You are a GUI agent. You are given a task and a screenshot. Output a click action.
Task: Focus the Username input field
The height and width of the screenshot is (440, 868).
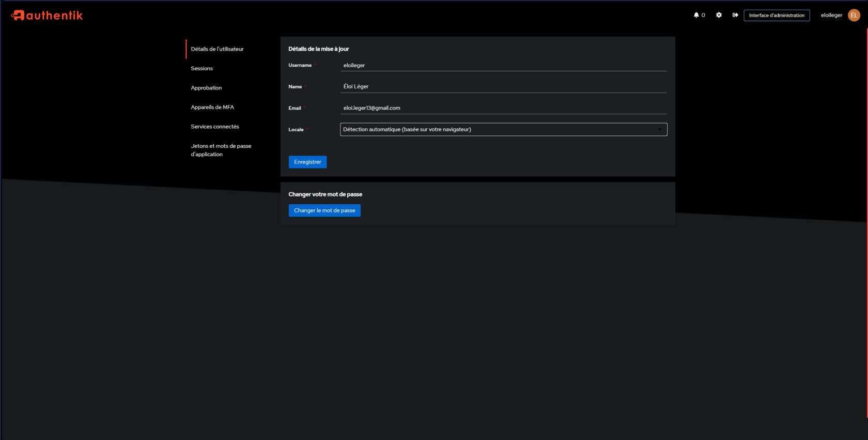coord(504,65)
